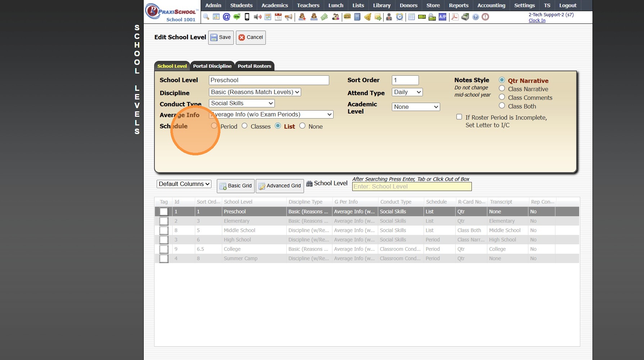Image resolution: width=644 pixels, height=360 pixels.
Task: Select the Period schedule radio button
Action: (214, 126)
